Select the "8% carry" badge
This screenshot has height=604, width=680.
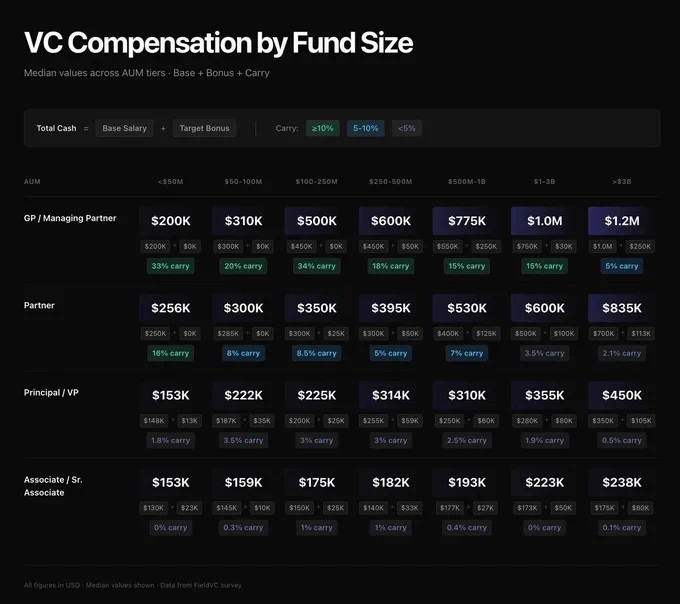[243, 353]
